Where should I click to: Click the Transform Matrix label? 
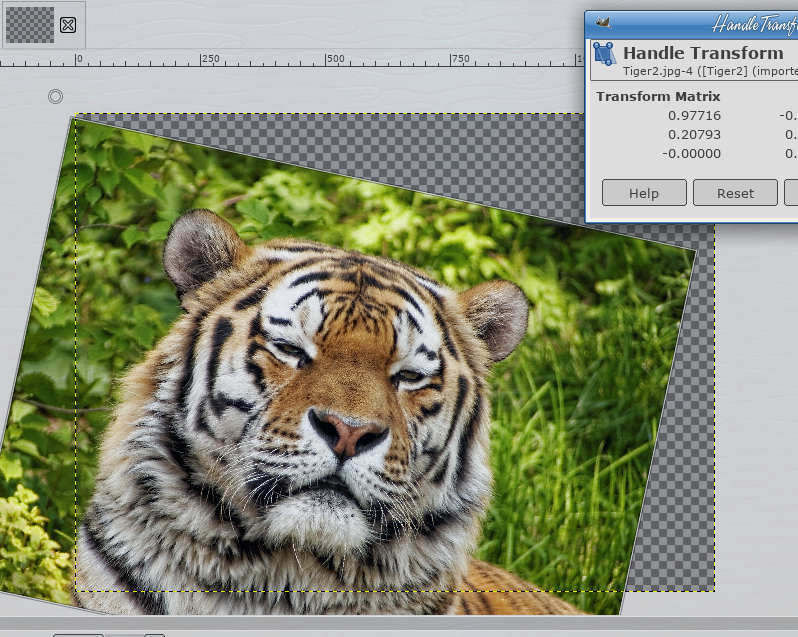tap(658, 96)
